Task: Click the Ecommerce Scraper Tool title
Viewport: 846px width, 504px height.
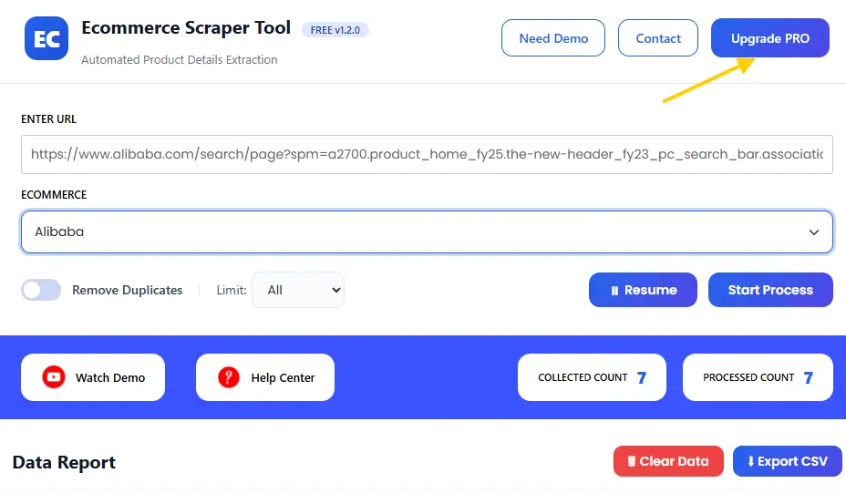Action: tap(186, 27)
